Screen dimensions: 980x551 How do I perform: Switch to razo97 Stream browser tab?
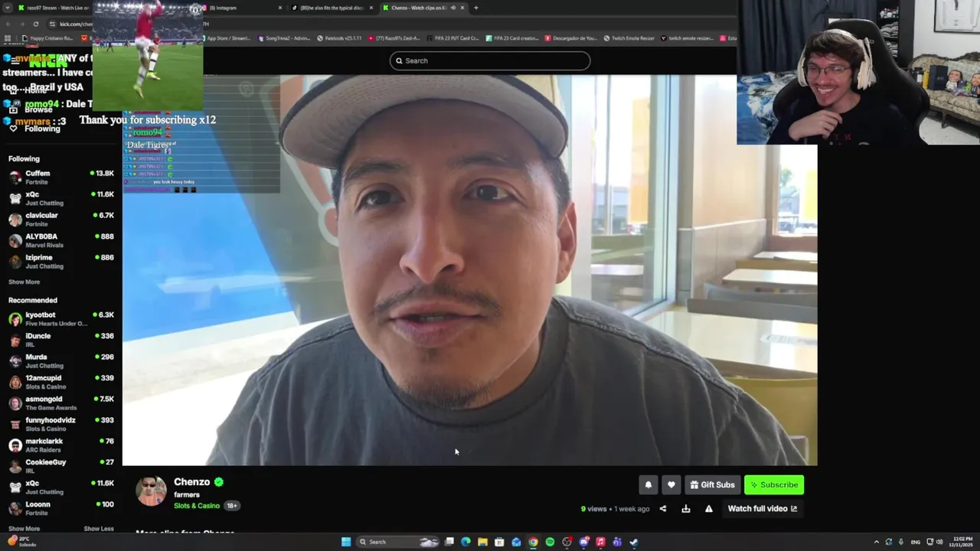[57, 8]
